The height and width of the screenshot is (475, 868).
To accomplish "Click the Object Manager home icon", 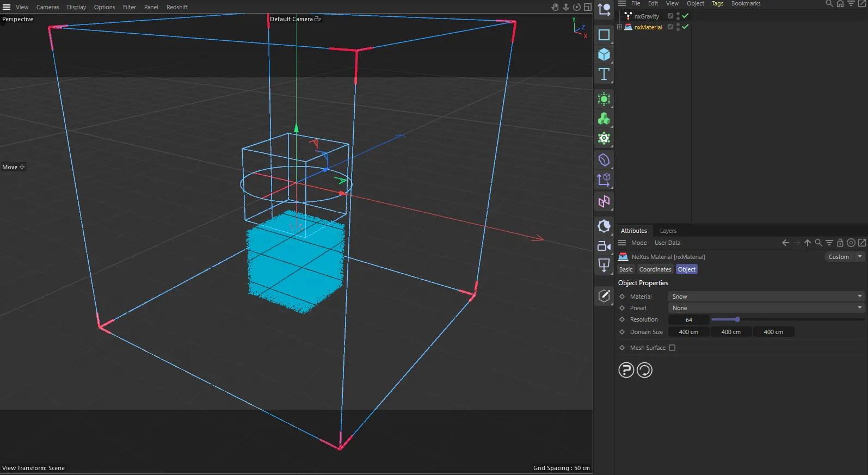I will click(840, 3).
